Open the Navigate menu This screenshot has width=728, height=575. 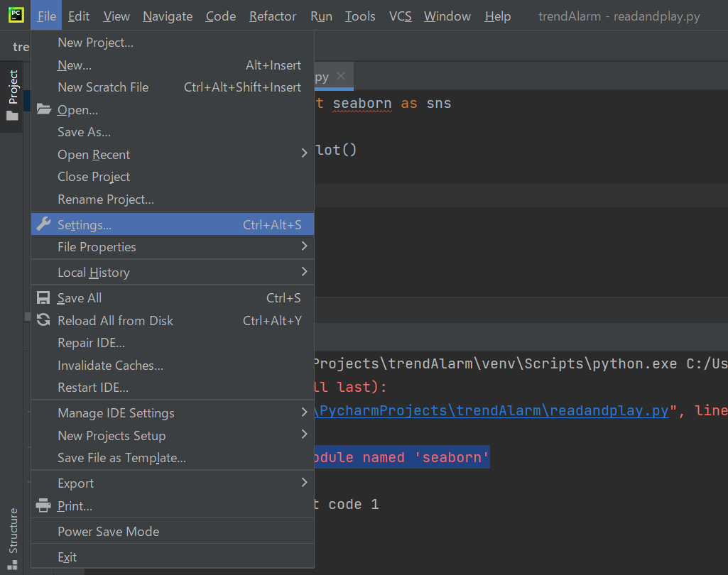tap(168, 16)
